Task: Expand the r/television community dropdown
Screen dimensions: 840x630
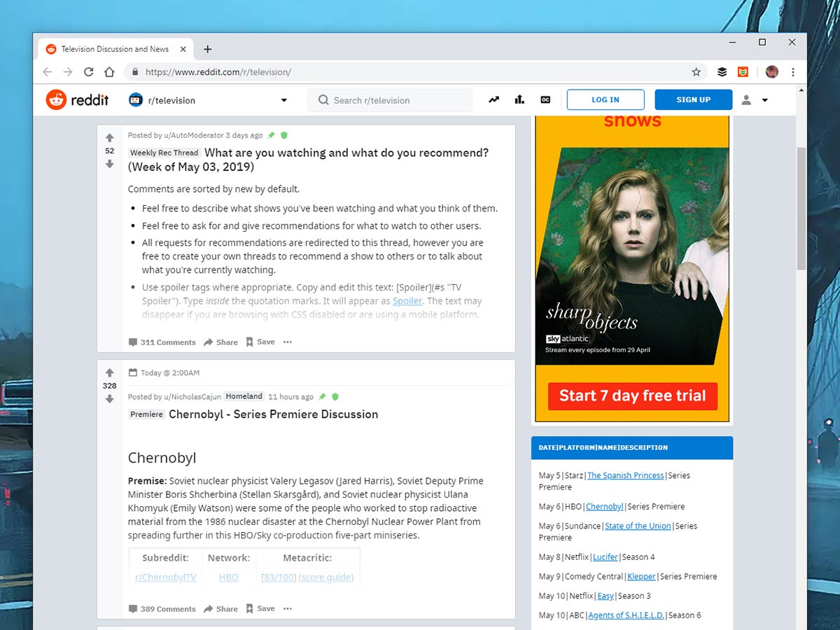Action: [283, 100]
